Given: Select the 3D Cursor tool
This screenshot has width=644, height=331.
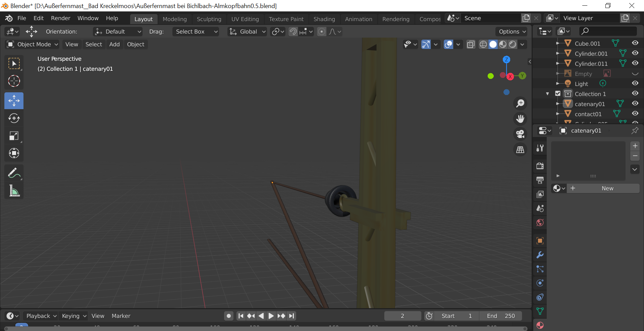Looking at the screenshot, I should pyautogui.click(x=14, y=81).
